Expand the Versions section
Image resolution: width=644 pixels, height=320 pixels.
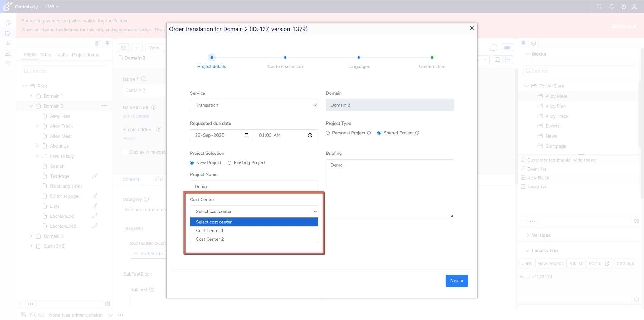click(528, 235)
